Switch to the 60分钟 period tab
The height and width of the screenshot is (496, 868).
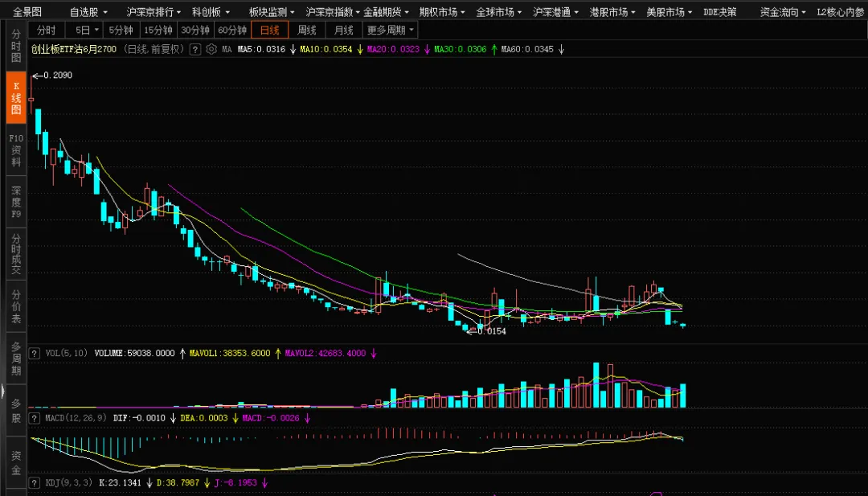click(232, 30)
